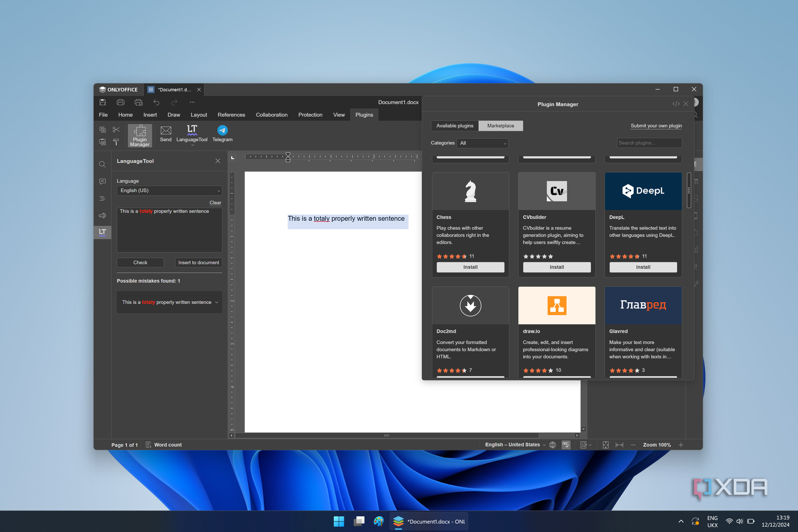Click the Cut scissors icon
The width and height of the screenshot is (798, 532).
pos(116,130)
